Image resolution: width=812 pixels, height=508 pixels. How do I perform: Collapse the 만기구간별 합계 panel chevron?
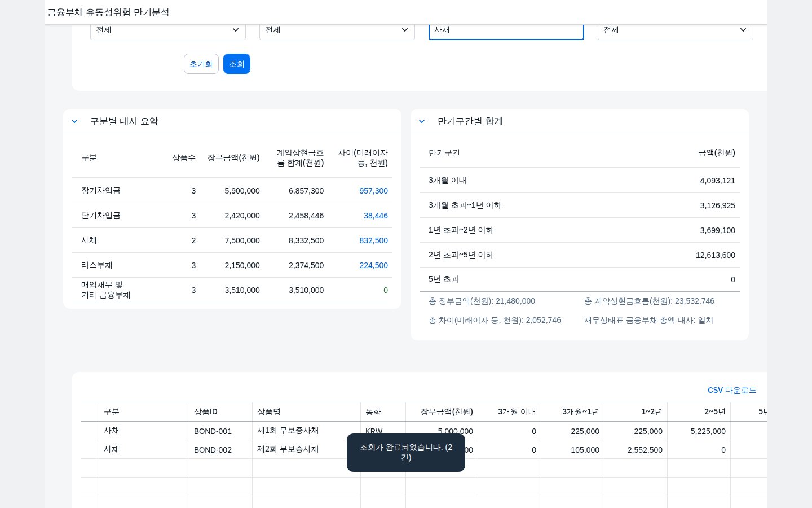pos(422,121)
